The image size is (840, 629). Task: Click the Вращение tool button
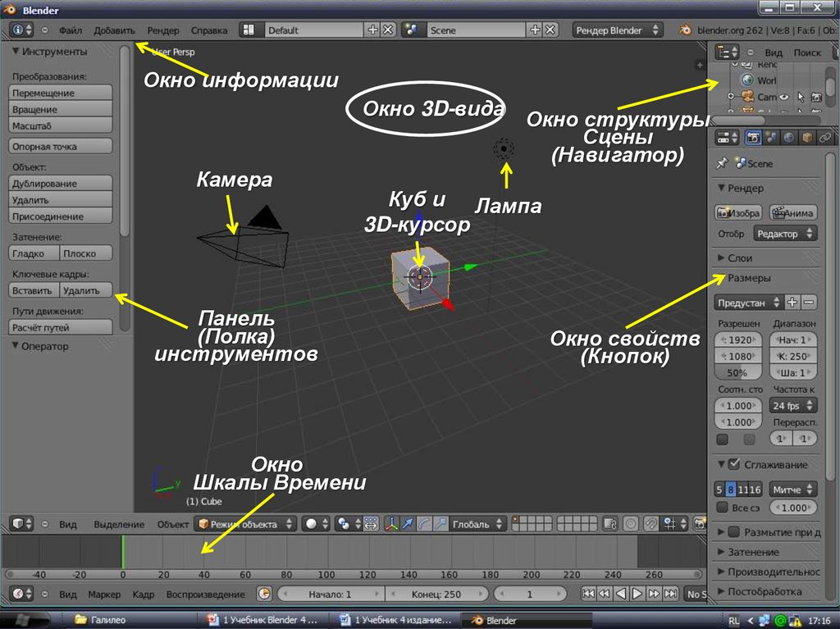click(61, 109)
